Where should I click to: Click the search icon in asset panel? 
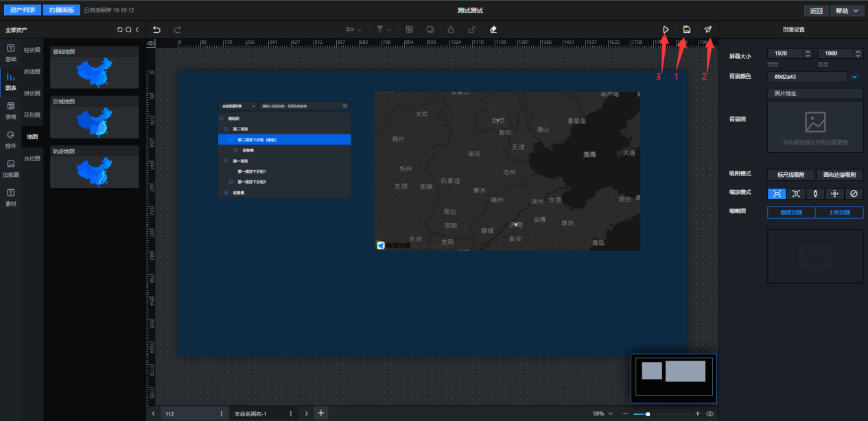coord(128,30)
